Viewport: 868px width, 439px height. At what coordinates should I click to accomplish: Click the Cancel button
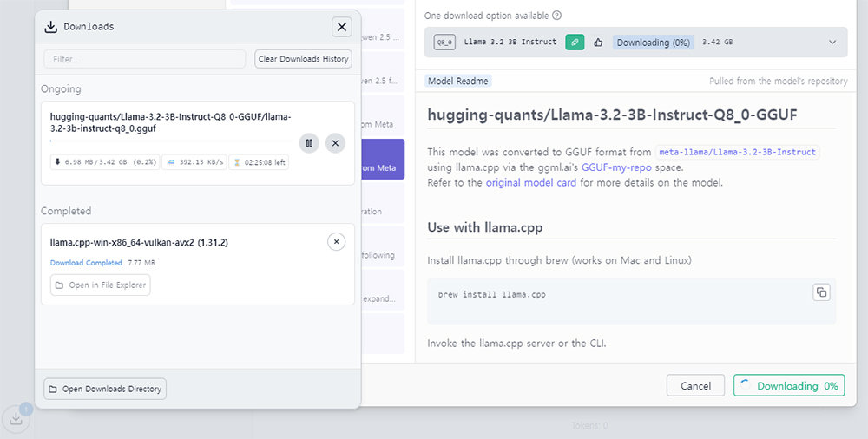point(695,386)
